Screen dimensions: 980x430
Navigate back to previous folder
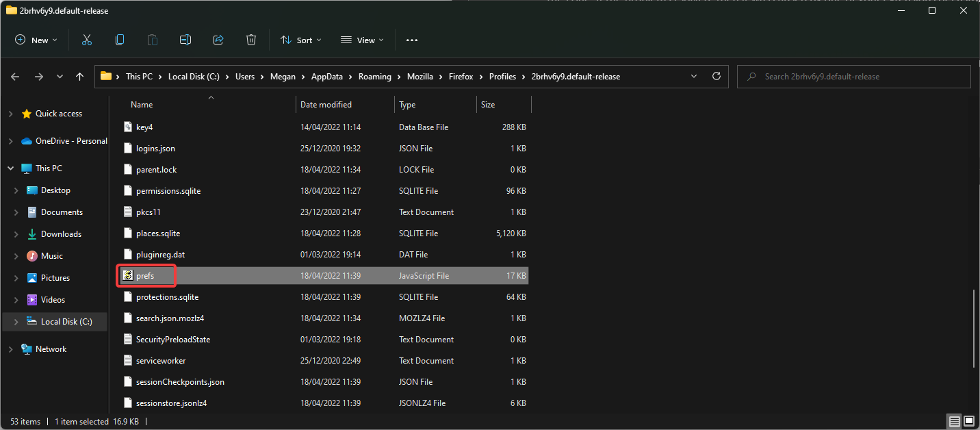(16, 77)
